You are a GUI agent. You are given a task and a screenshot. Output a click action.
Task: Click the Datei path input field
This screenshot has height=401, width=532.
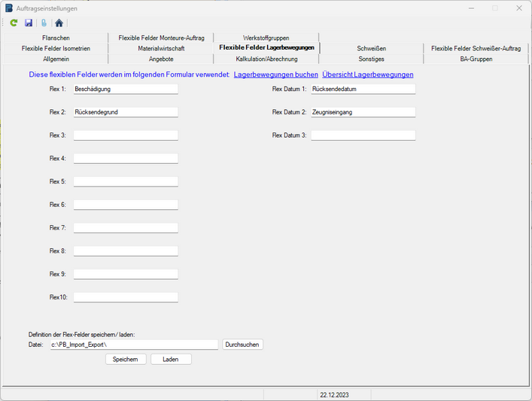134,345
